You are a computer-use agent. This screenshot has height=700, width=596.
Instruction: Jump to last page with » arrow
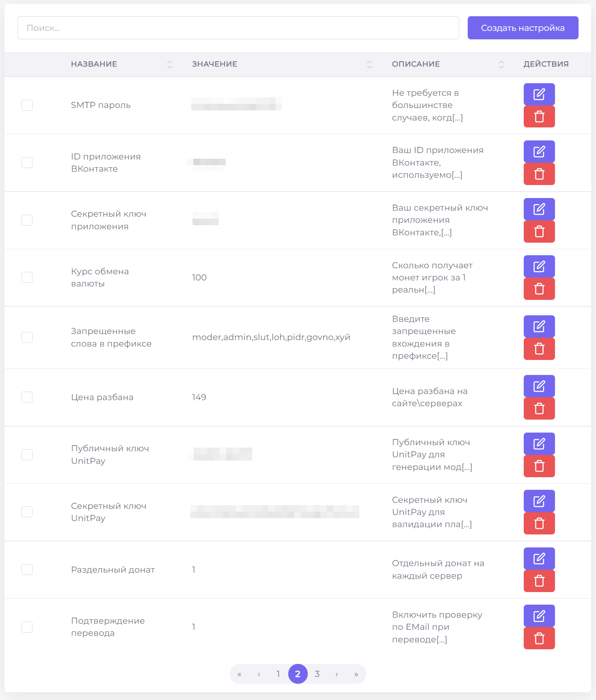point(356,674)
